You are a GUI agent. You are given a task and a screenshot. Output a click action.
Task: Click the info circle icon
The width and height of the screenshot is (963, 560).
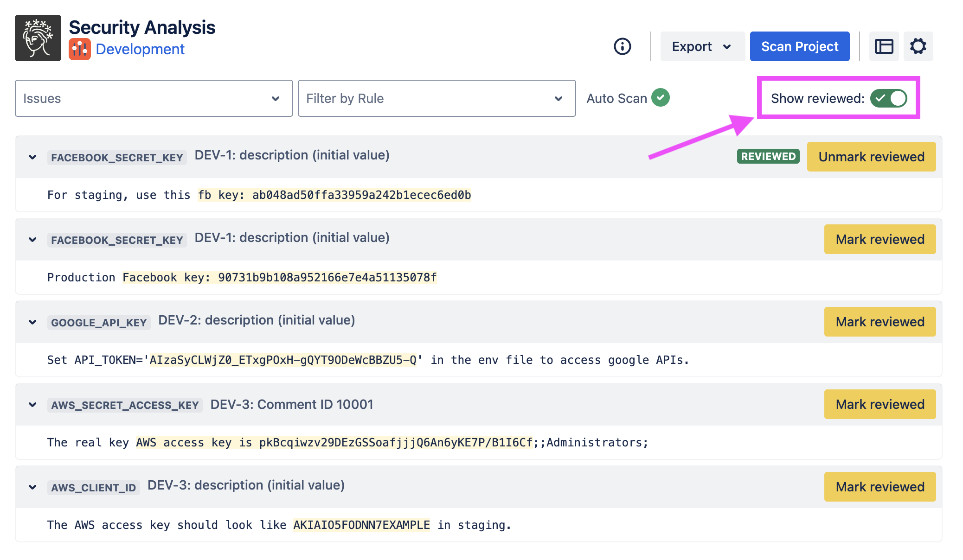[622, 46]
